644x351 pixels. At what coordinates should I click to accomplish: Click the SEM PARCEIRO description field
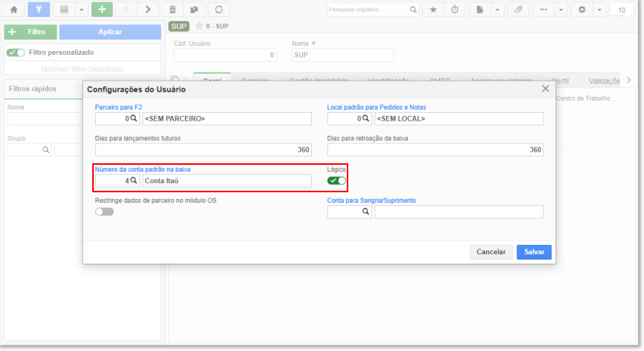click(x=226, y=119)
